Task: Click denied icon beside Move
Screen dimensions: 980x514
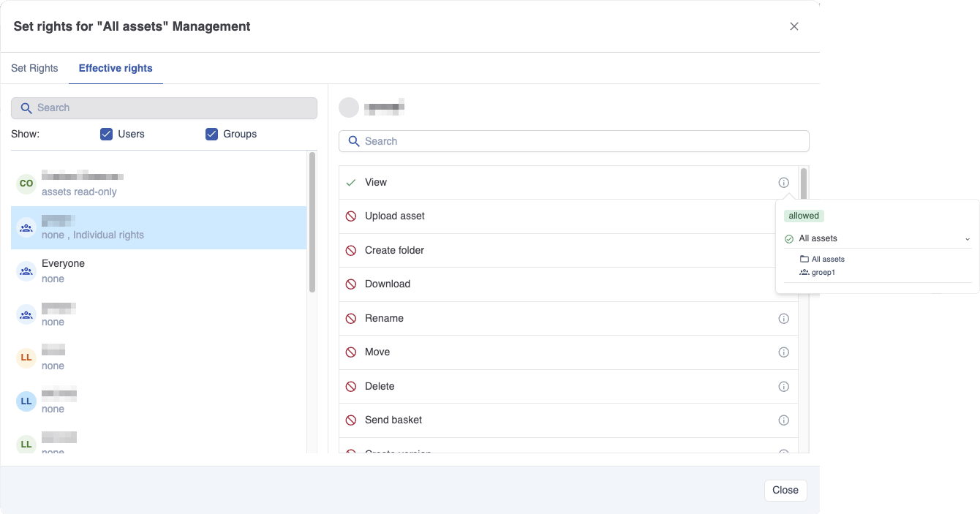Action: pyautogui.click(x=351, y=352)
